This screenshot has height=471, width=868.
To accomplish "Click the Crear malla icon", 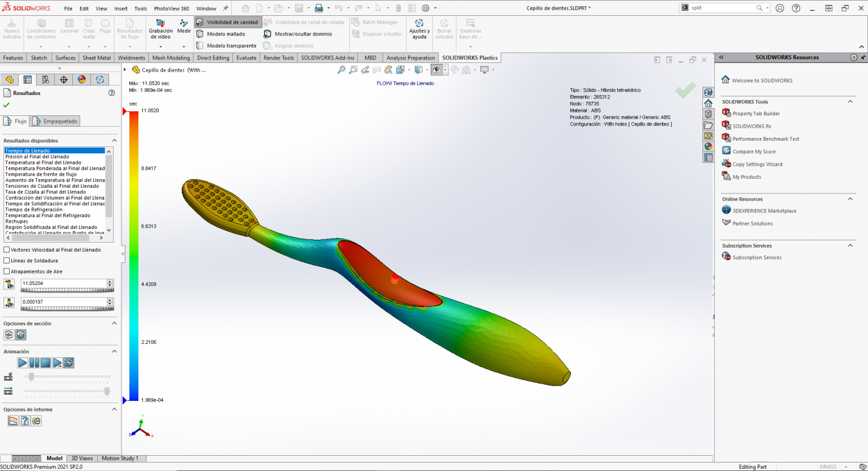I will (89, 28).
